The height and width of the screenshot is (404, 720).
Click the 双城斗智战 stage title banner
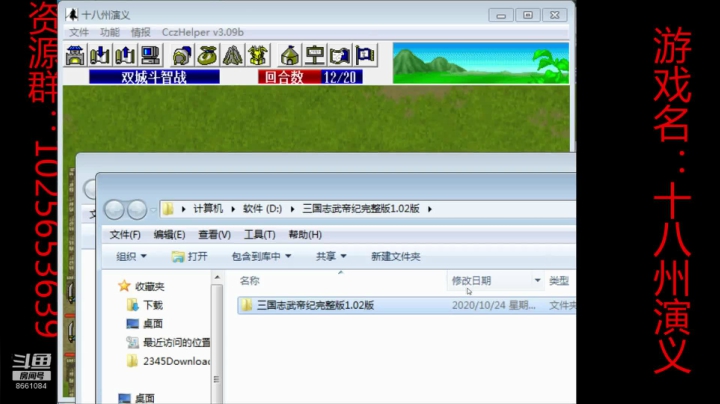(154, 77)
